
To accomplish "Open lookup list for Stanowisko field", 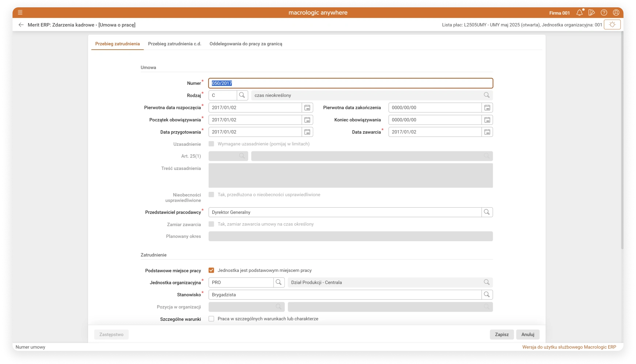I will click(487, 295).
